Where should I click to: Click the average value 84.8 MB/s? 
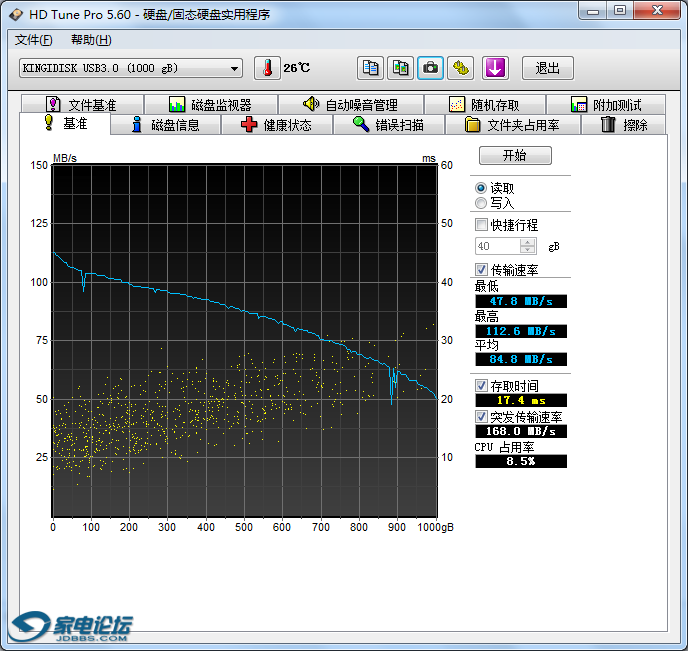(x=521, y=359)
